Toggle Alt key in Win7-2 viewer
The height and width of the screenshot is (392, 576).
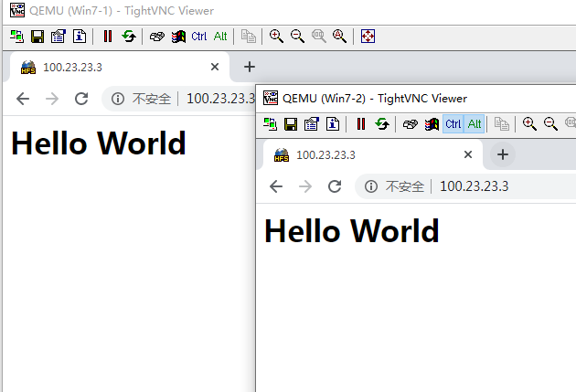point(475,123)
